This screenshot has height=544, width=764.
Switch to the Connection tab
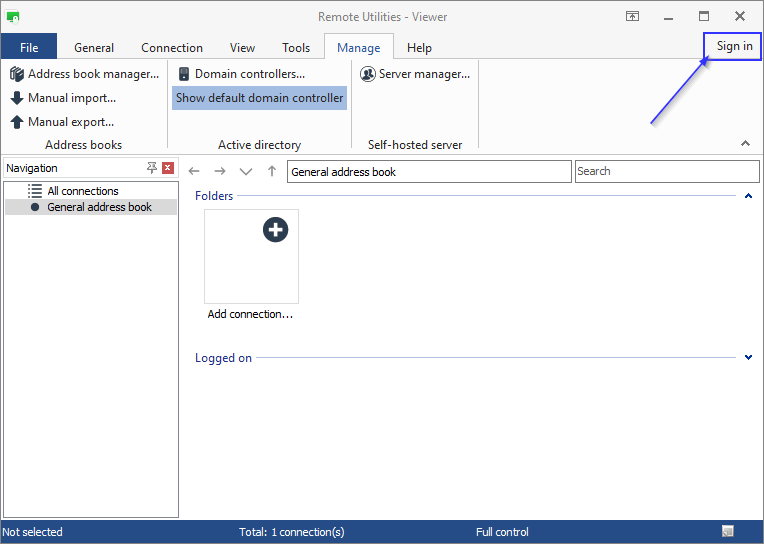172,47
